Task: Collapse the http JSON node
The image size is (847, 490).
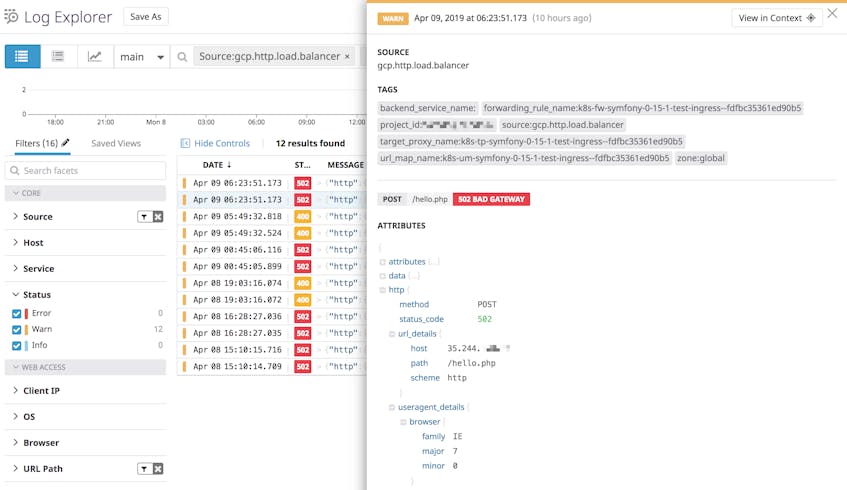Action: (x=382, y=290)
